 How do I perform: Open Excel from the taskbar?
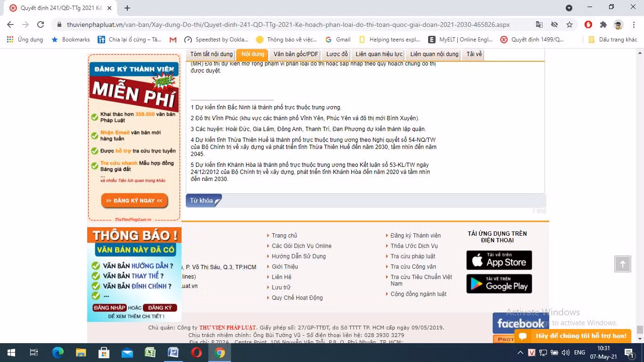click(150, 353)
